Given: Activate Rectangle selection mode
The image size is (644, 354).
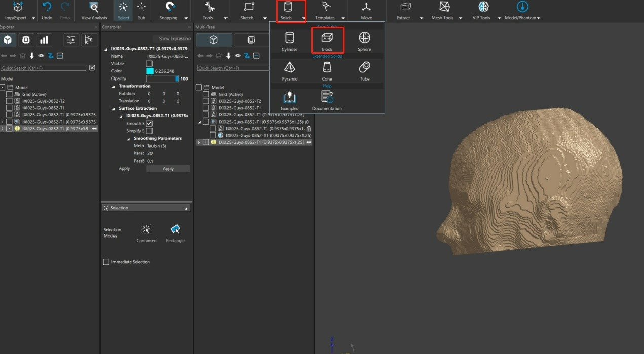Looking at the screenshot, I should (x=175, y=230).
